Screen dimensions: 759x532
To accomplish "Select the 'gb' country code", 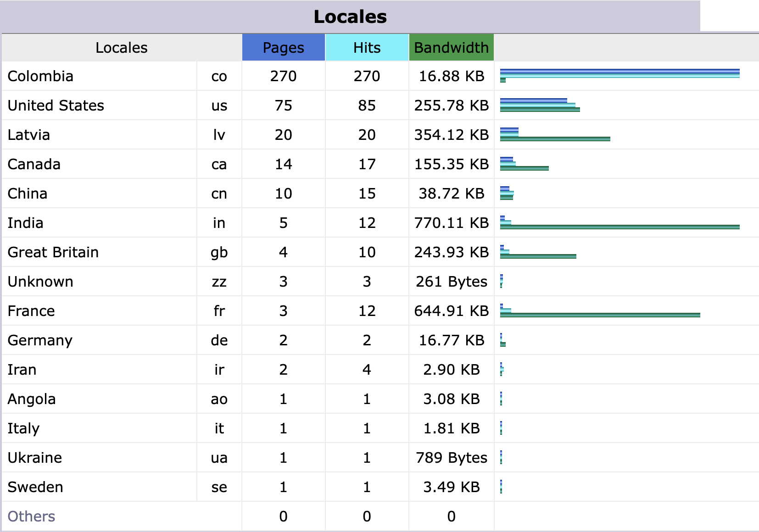I will point(219,252).
